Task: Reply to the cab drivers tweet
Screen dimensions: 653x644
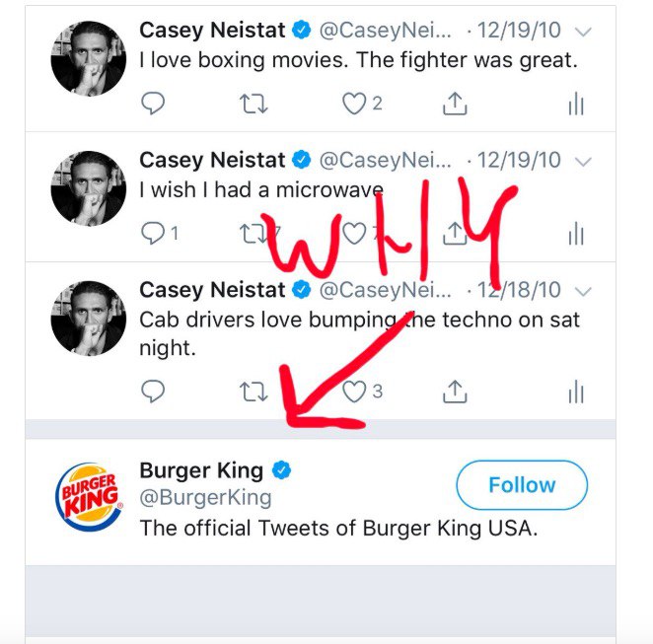Action: (x=153, y=391)
